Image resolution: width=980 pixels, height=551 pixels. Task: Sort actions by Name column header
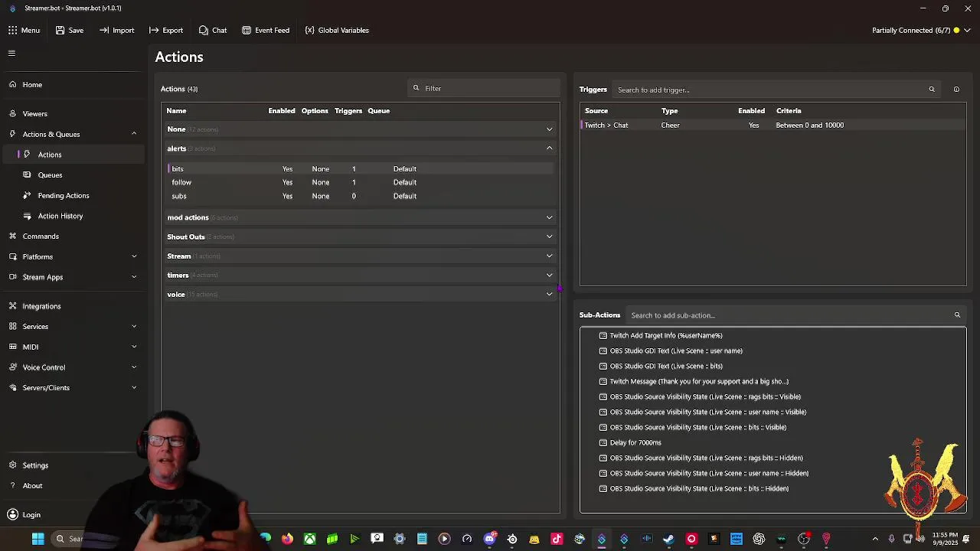(176, 111)
